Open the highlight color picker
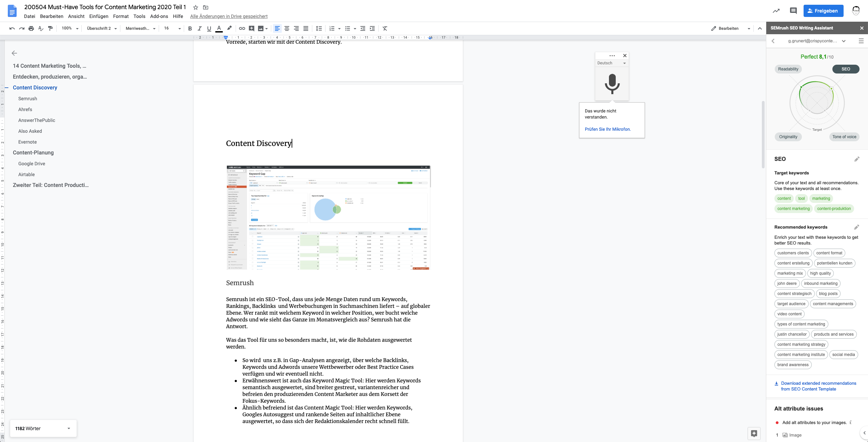Screen dimensions: 868x442 tap(229, 28)
